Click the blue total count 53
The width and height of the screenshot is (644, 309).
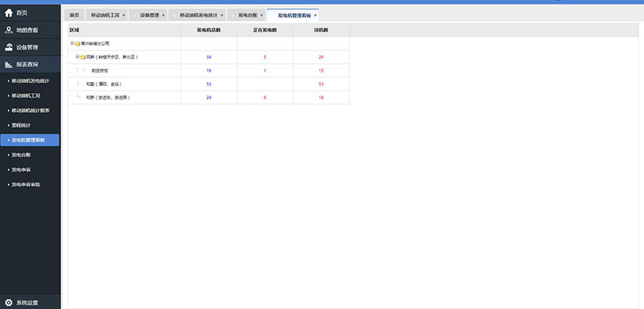pos(209,84)
